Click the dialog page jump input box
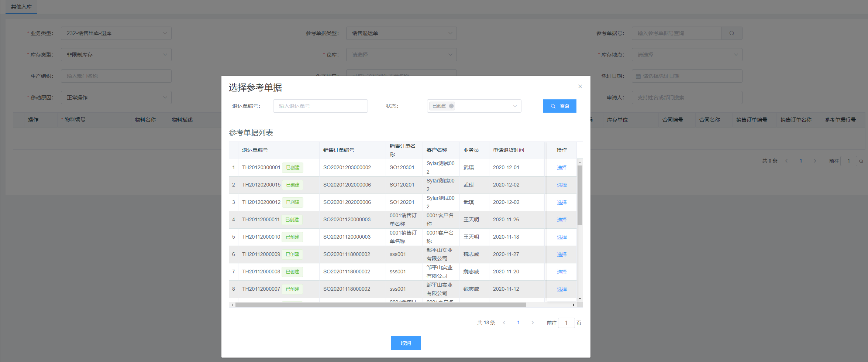The image size is (868, 362). coord(566,323)
